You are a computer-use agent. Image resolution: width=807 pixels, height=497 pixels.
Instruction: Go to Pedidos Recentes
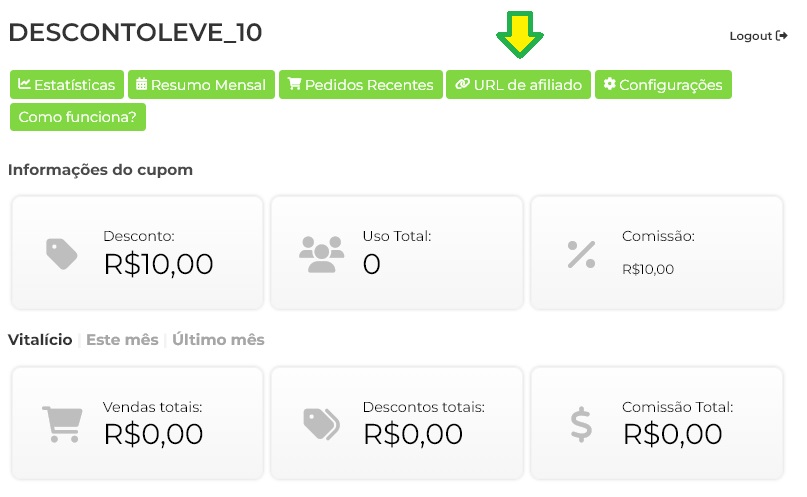[360, 85]
